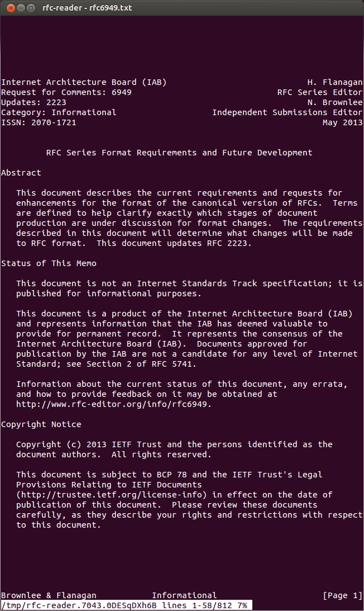364x611 pixels.
Task: Click the RFC title line 'RFC Series Format Requirements'
Action: point(179,153)
